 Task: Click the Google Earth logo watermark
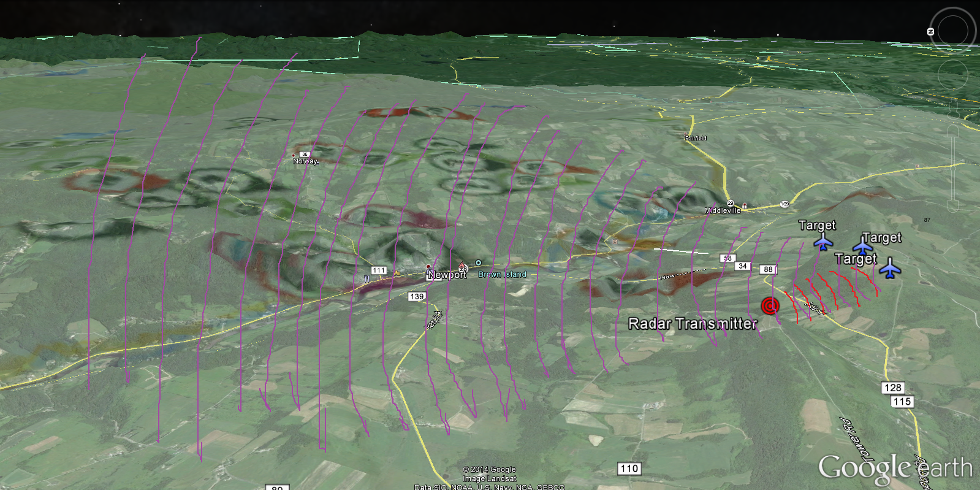895,468
